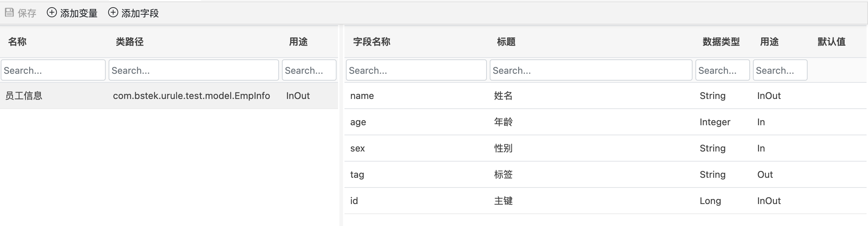Click the plus icon beside 添加变量
868x226 pixels.
(52, 13)
